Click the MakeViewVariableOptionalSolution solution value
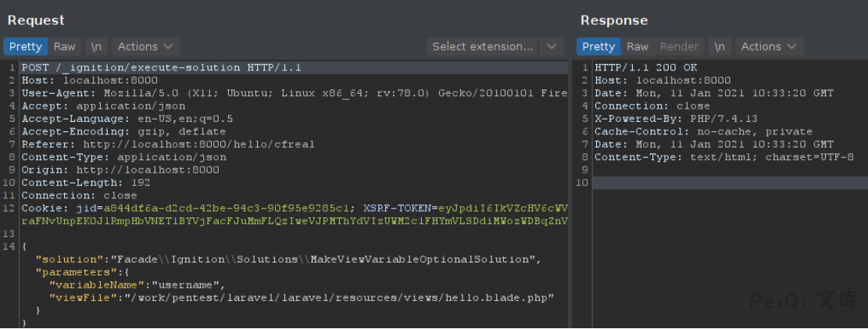Image resolution: width=868 pixels, height=329 pixels. click(325, 259)
